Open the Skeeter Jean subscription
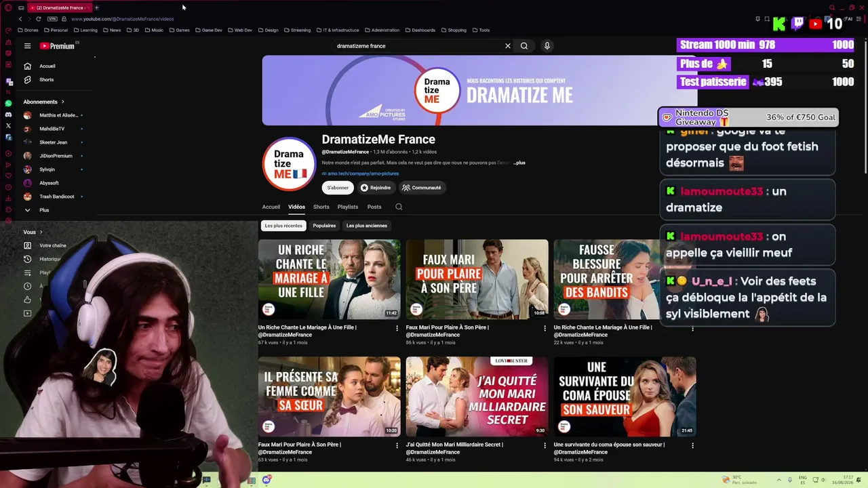The height and width of the screenshot is (488, 868). tap(54, 142)
